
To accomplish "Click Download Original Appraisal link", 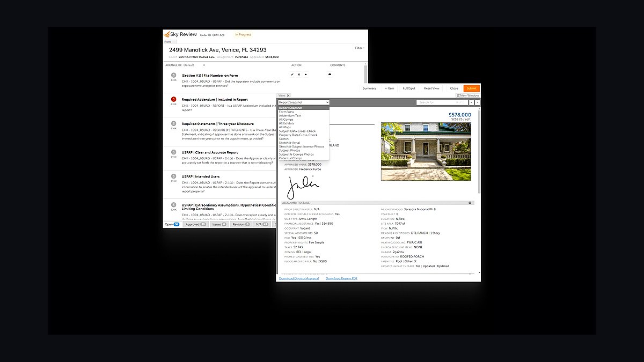I will pos(299,278).
